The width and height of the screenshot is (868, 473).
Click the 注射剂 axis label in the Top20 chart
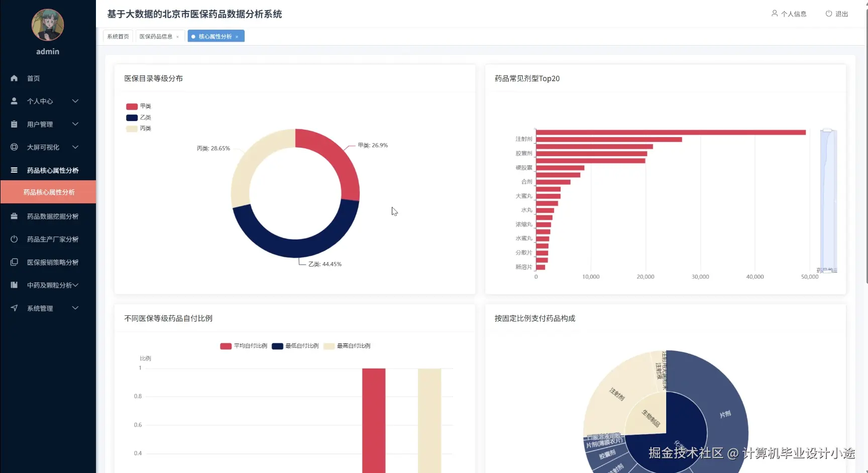524,139
